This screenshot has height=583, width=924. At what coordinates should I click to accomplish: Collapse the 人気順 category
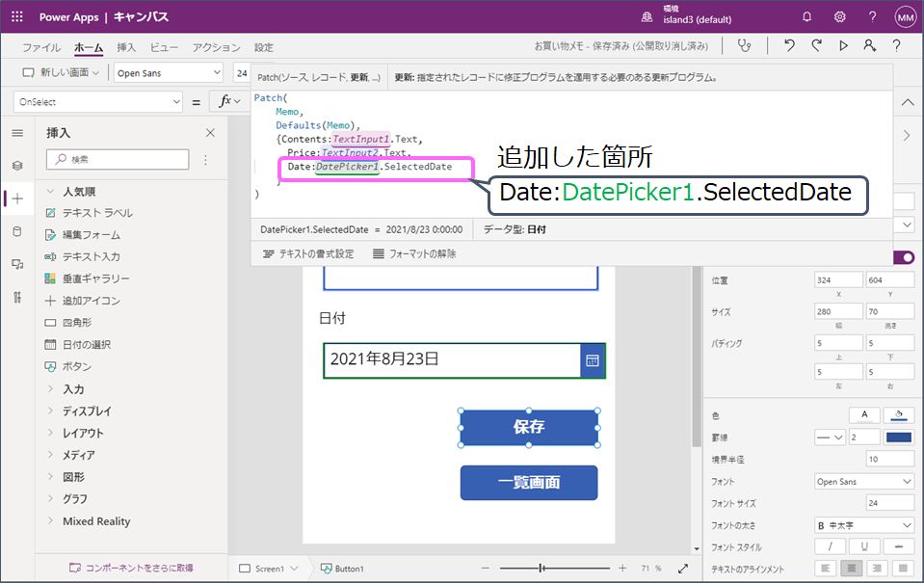point(51,191)
